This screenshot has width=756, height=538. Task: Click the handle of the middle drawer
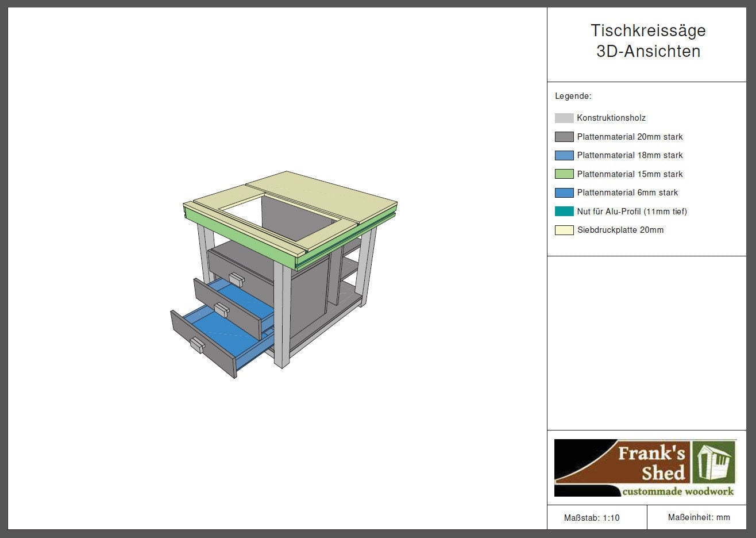(221, 309)
